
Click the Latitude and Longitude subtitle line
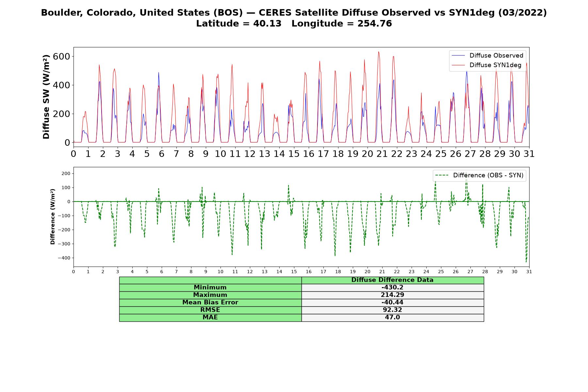[294, 24]
